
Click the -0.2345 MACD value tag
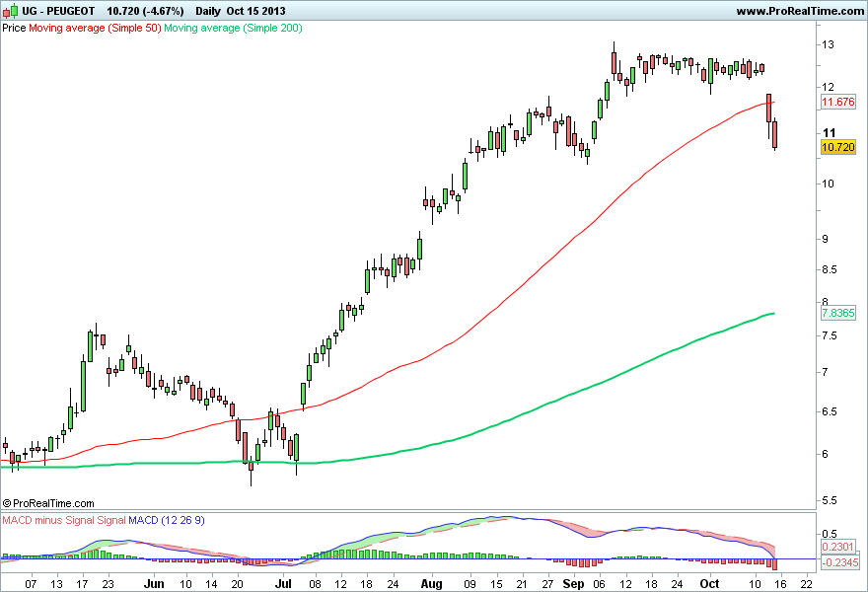(839, 562)
